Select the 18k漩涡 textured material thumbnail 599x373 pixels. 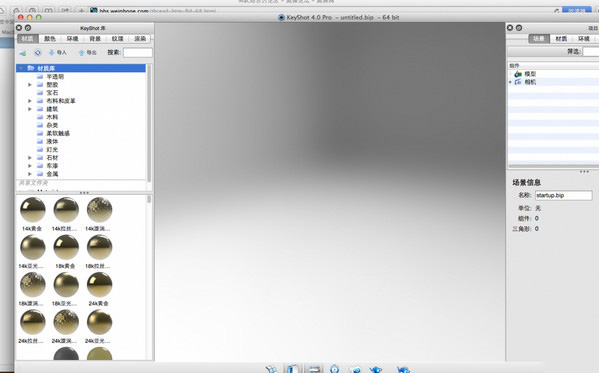point(32,285)
